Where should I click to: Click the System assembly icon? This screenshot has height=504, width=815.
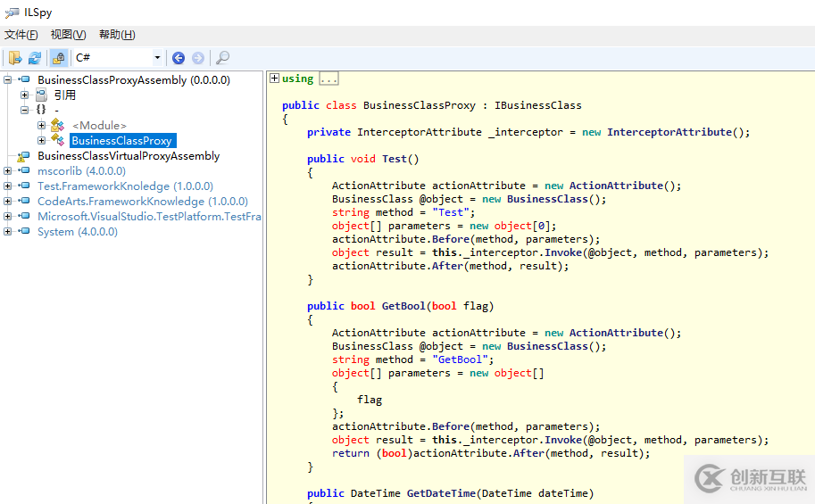tap(24, 231)
